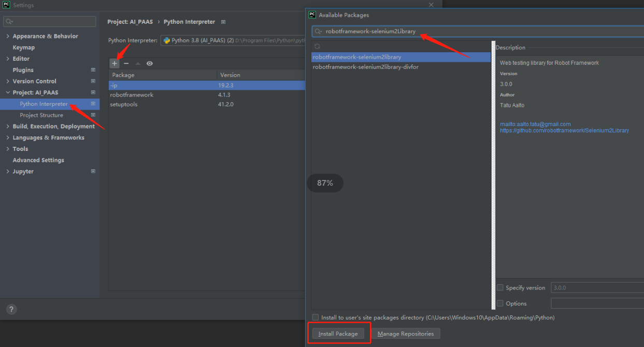Image resolution: width=644 pixels, height=347 pixels.
Task: Click the magnifier icon in Available Packages search
Action: (x=319, y=31)
